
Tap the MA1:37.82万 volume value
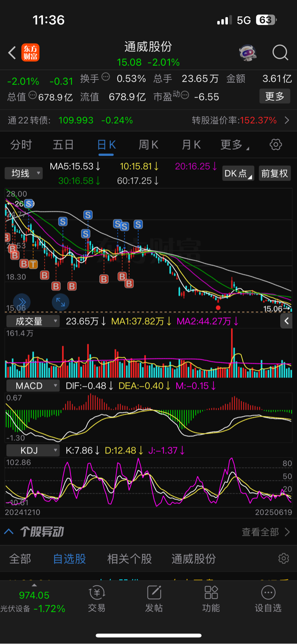point(142,321)
